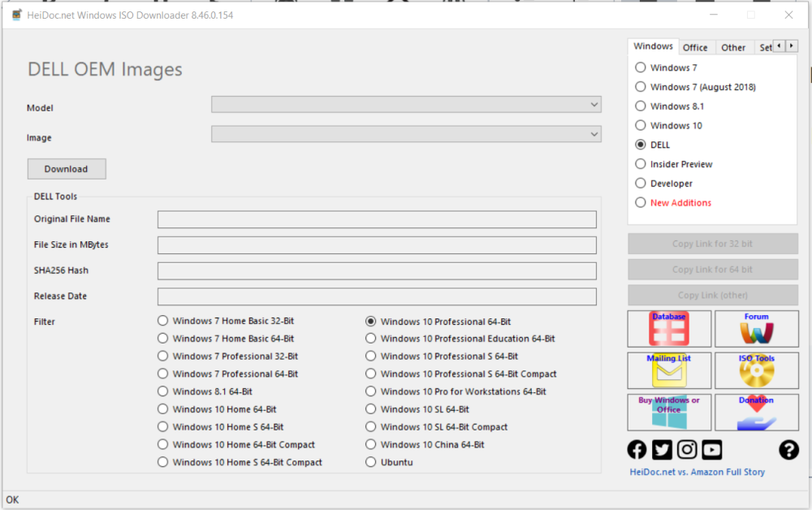Filter by Windows 10 Home 64-Bit
812x510 pixels.
[217, 409]
